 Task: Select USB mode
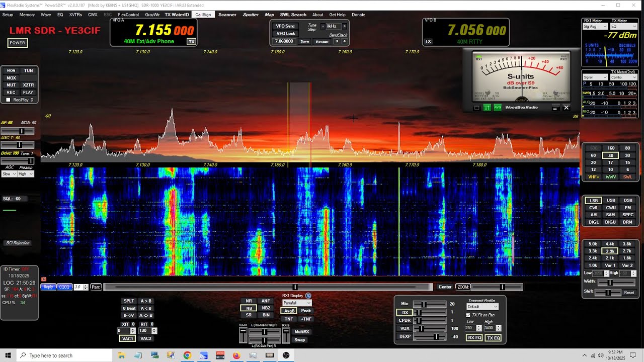click(610, 201)
